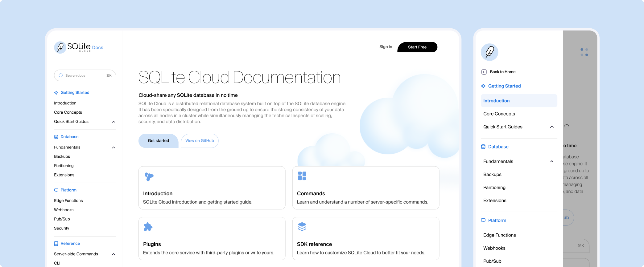Viewport: 644px width, 267px height.
Task: Click the View on GitHub button
Action: point(200,141)
